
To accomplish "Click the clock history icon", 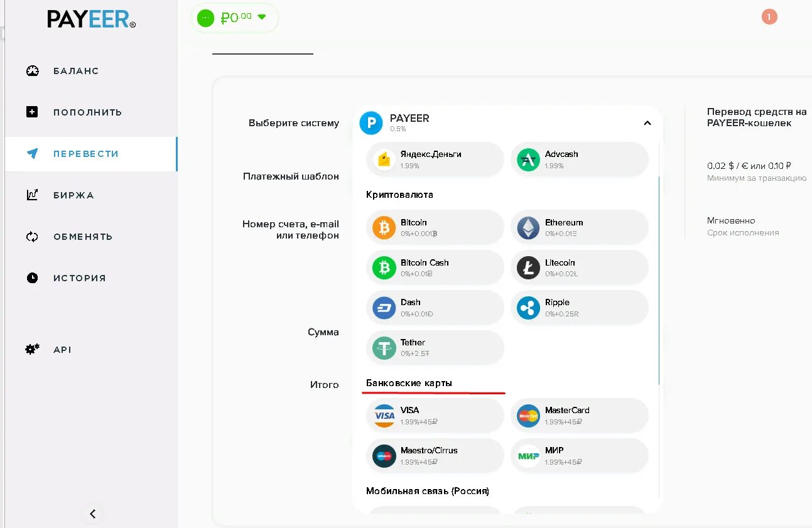I will [x=33, y=277].
